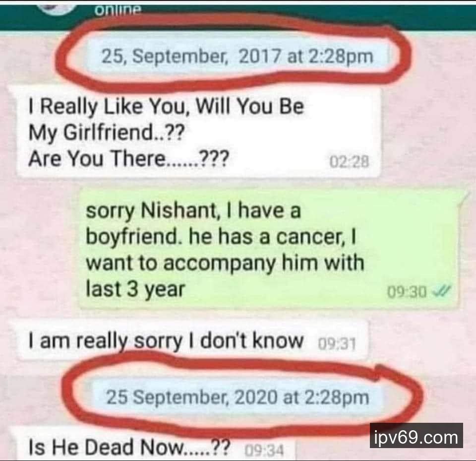Click the "Are You There......???" text line
This screenshot has height=461, width=476.
coord(128,159)
